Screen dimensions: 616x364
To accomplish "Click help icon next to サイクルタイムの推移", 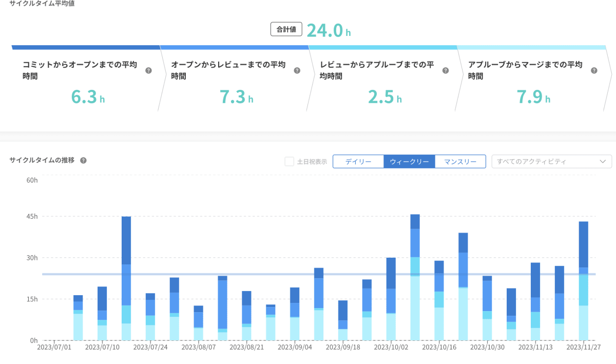I will click(83, 160).
